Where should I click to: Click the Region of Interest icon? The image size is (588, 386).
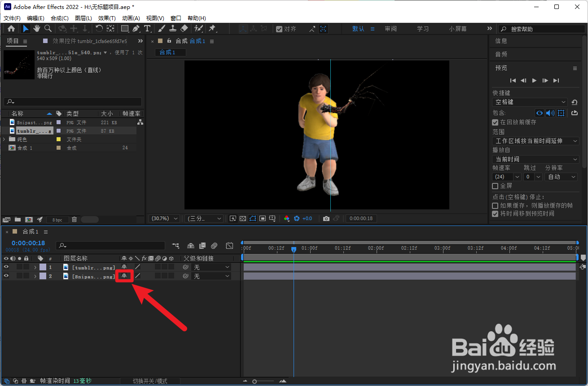[263, 219]
